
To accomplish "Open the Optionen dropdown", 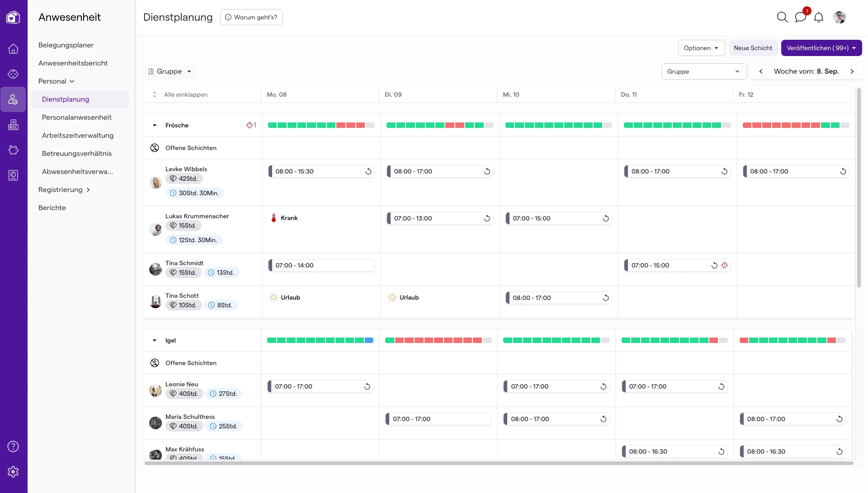I will (701, 48).
